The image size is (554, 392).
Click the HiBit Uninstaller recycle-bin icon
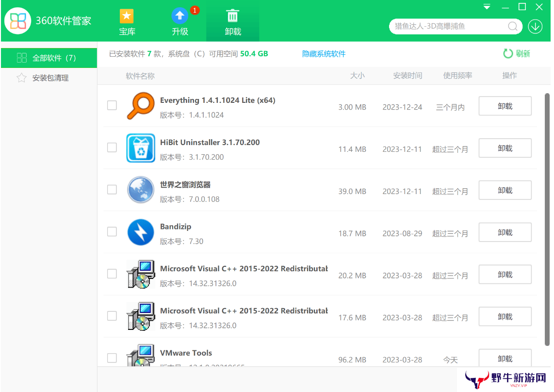141,148
